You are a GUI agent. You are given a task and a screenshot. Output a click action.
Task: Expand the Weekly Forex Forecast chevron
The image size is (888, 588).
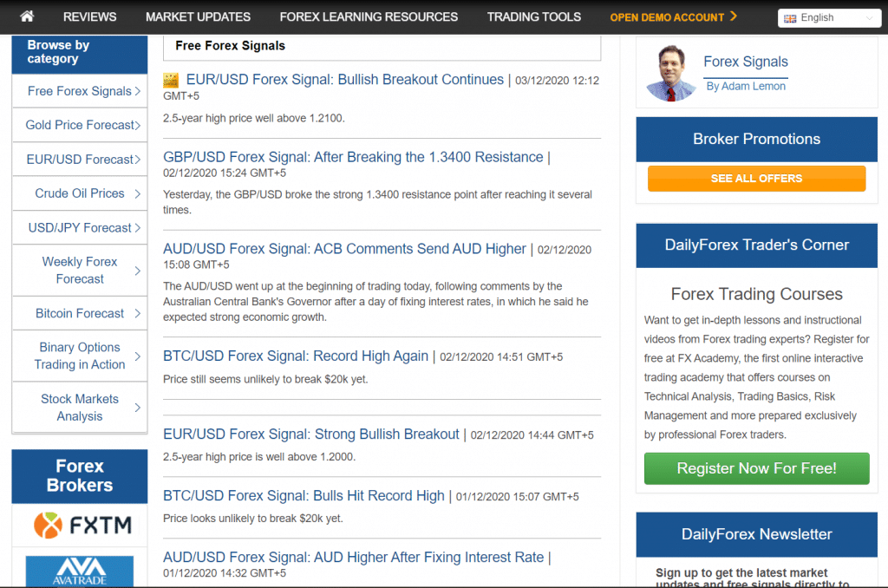138,271
